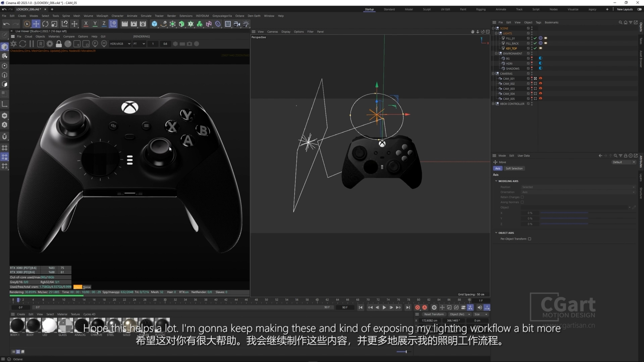This screenshot has height=362, width=644.
Task: Open Edit Render Settings icon
Action: [143, 24]
